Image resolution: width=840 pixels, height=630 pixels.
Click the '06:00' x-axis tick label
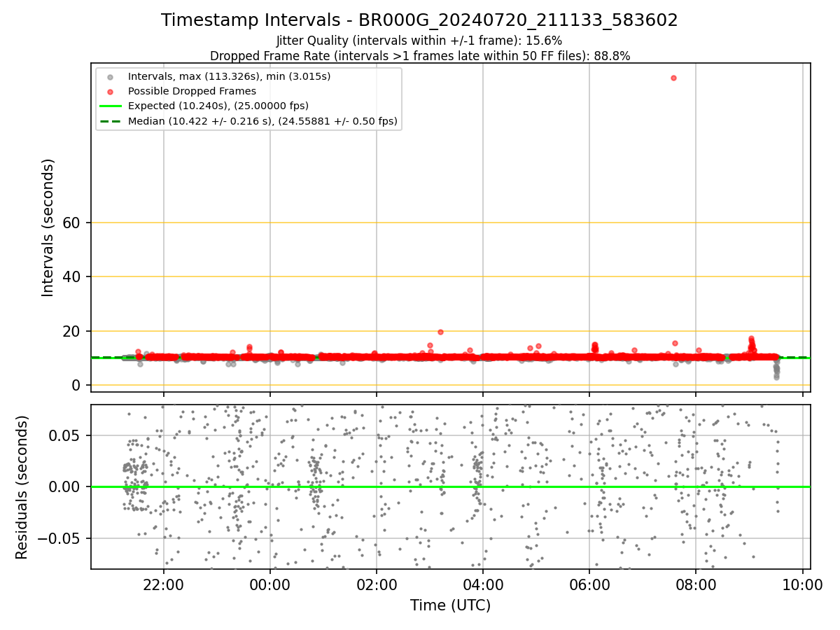(589, 584)
